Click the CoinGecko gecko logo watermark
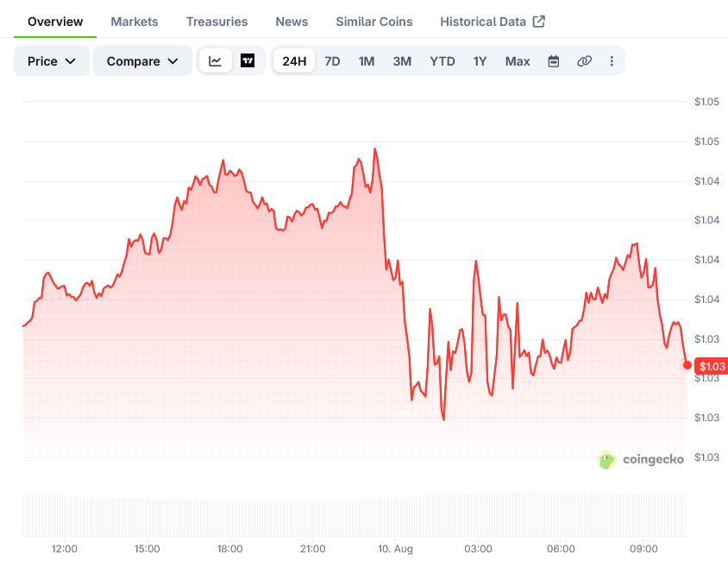The image size is (728, 561). [x=607, y=460]
